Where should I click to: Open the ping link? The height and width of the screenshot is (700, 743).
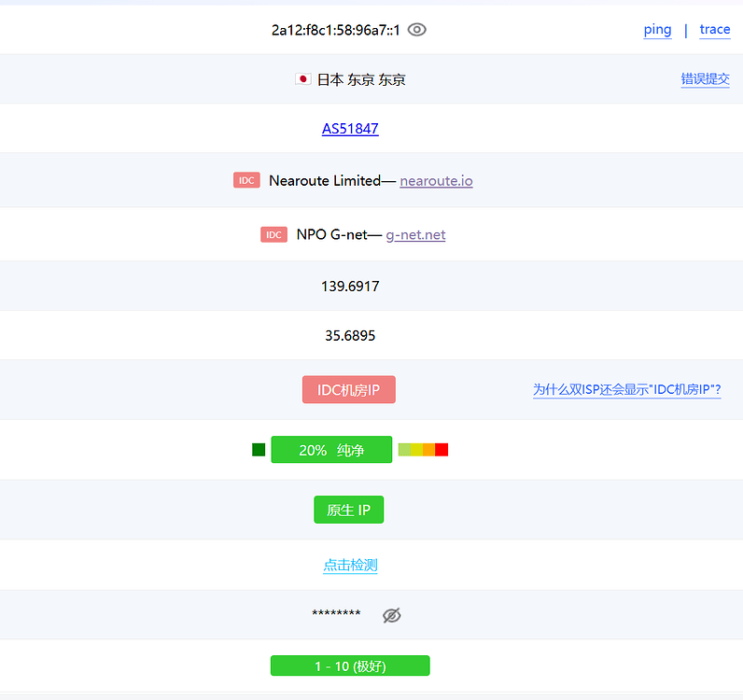pyautogui.click(x=657, y=30)
